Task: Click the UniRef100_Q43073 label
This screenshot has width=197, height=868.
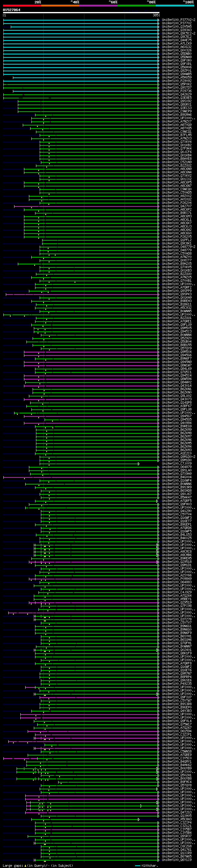Action: coord(177,399)
